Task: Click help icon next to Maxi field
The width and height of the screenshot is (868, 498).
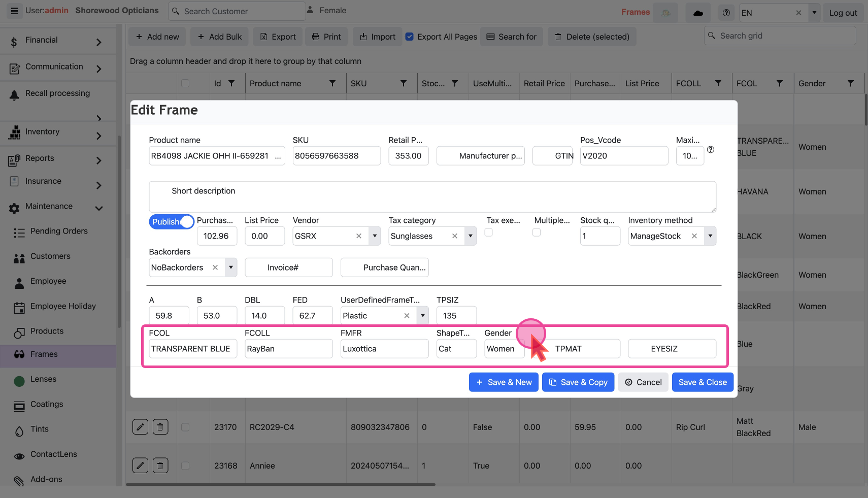Action: pos(711,150)
